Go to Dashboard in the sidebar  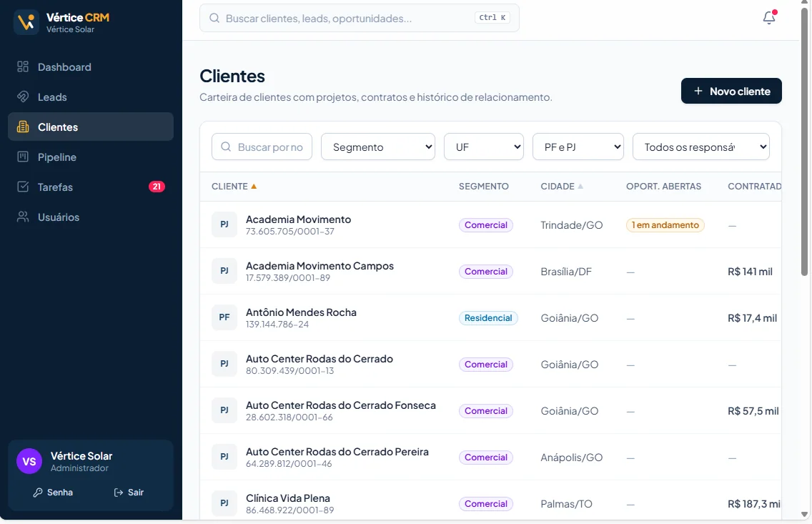tap(91, 66)
